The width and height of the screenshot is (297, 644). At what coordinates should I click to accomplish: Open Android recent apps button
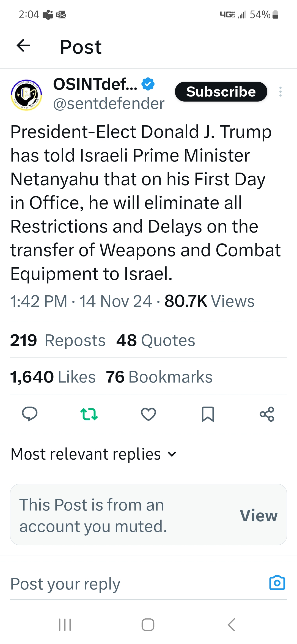point(65,624)
